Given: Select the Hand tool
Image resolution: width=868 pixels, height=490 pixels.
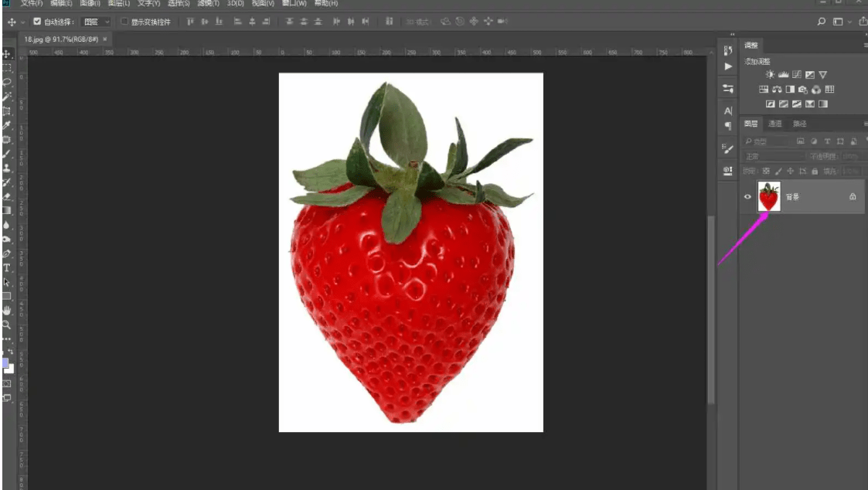Looking at the screenshot, I should (7, 310).
